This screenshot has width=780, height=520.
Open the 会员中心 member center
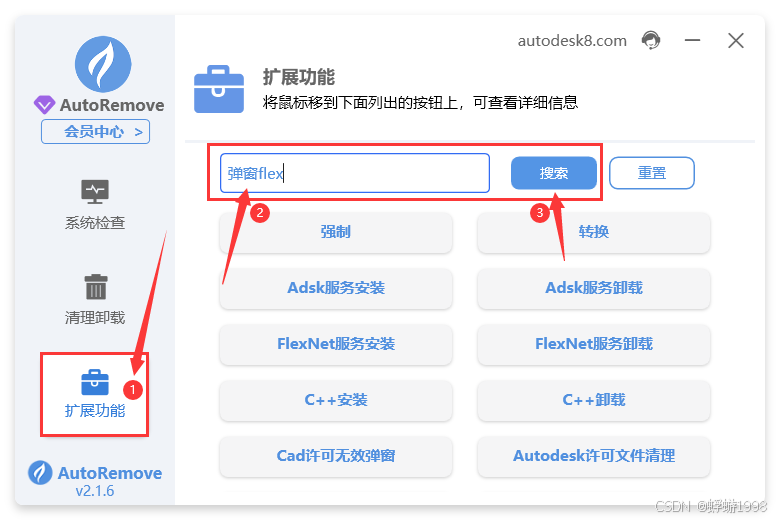(x=96, y=131)
